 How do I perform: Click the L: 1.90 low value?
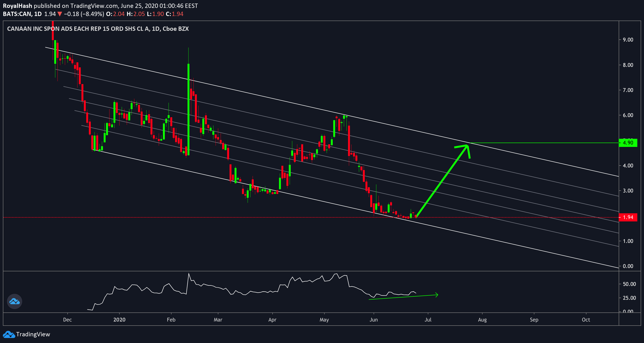(155, 14)
